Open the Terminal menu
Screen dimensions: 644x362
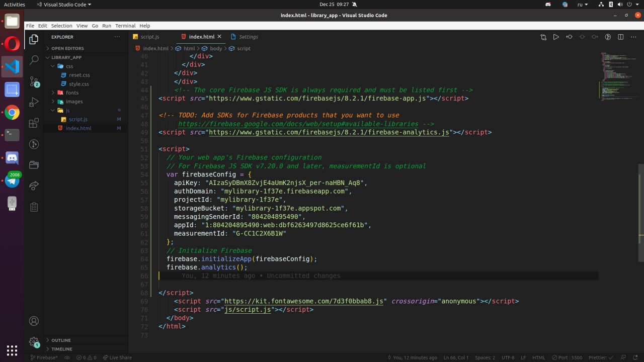tap(125, 26)
